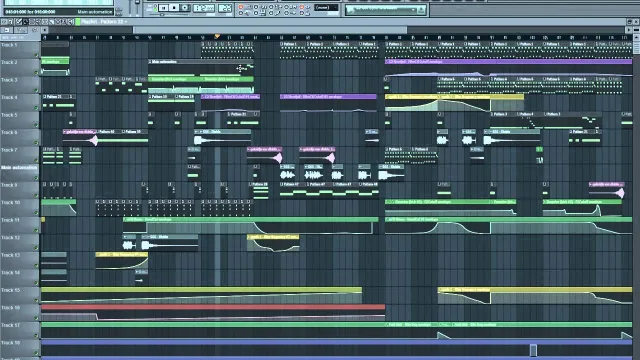Select the Paint brush tool in playlist toolbar

point(25,22)
